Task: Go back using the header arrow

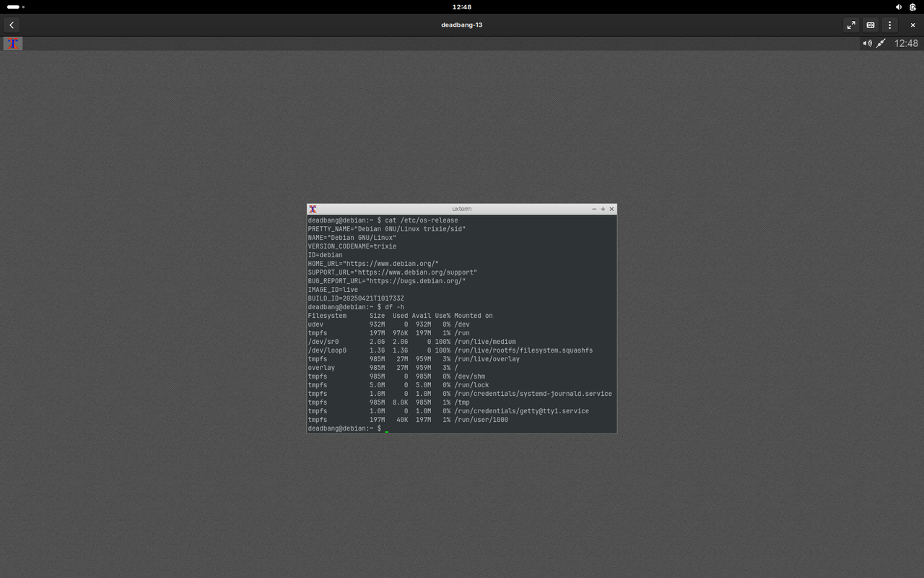Action: coord(12,25)
